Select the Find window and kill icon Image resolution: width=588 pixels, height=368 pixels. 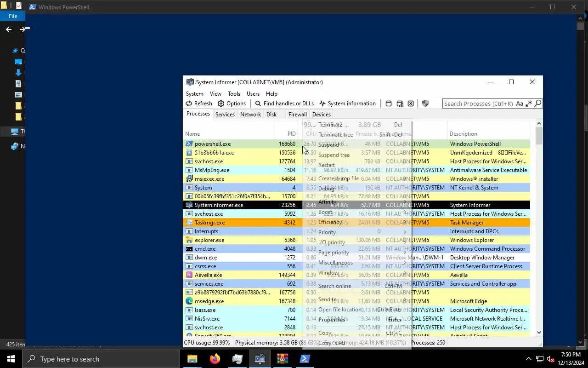point(411,103)
